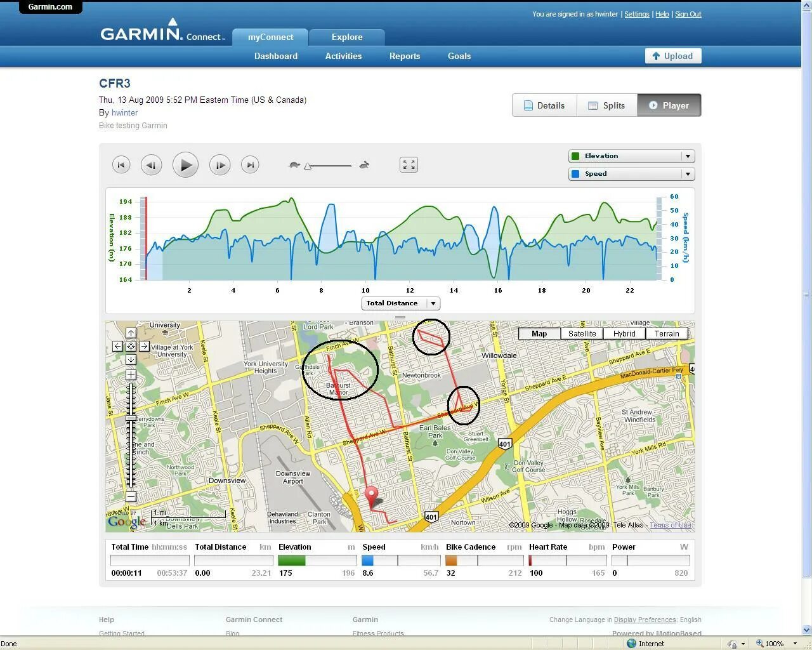
Task: Open Terms of Use map link
Action: (671, 525)
